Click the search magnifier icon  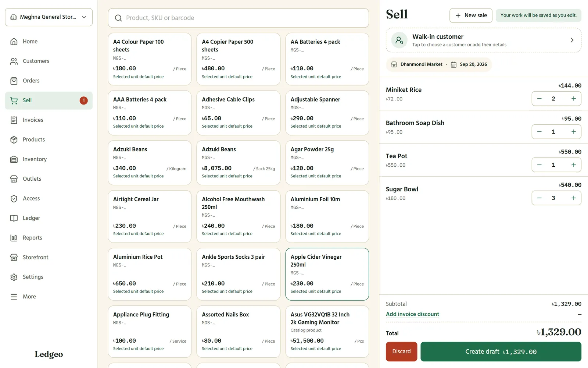[118, 18]
